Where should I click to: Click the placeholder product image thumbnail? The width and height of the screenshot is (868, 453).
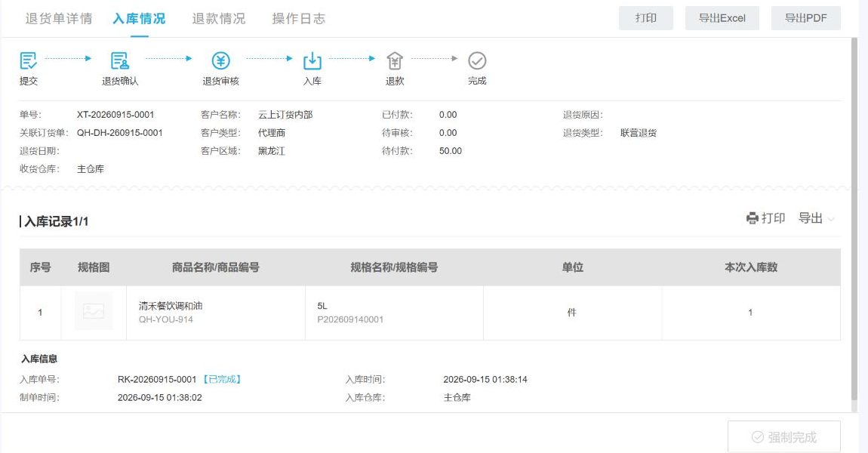coord(94,311)
